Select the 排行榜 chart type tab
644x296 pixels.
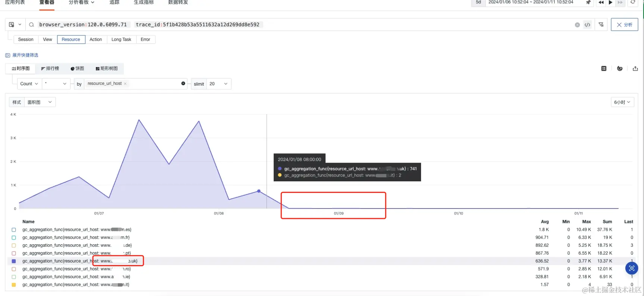pyautogui.click(x=50, y=69)
